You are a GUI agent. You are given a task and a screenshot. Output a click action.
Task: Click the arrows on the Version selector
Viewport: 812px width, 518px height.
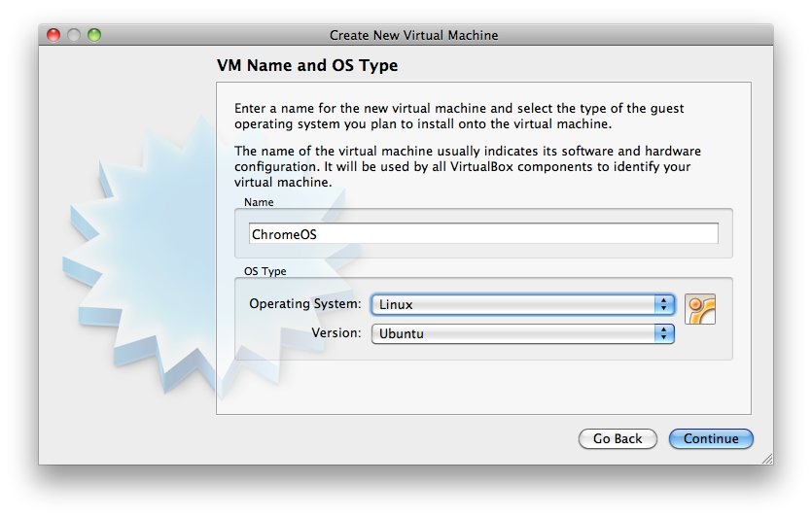[665, 333]
